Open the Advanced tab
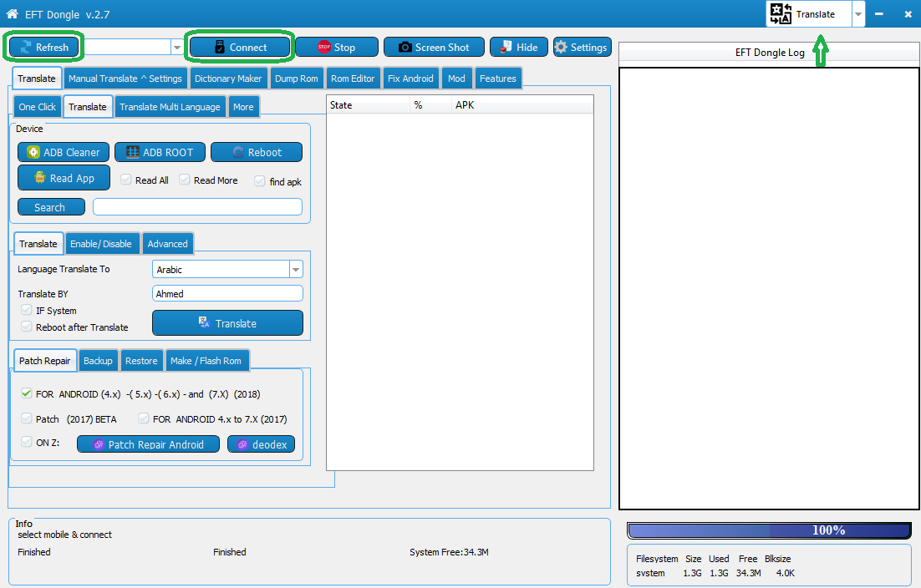The image size is (921, 588). pos(167,244)
